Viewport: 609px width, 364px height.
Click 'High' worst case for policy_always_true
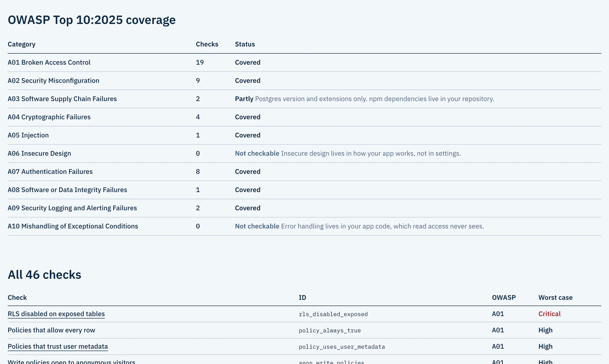point(545,330)
